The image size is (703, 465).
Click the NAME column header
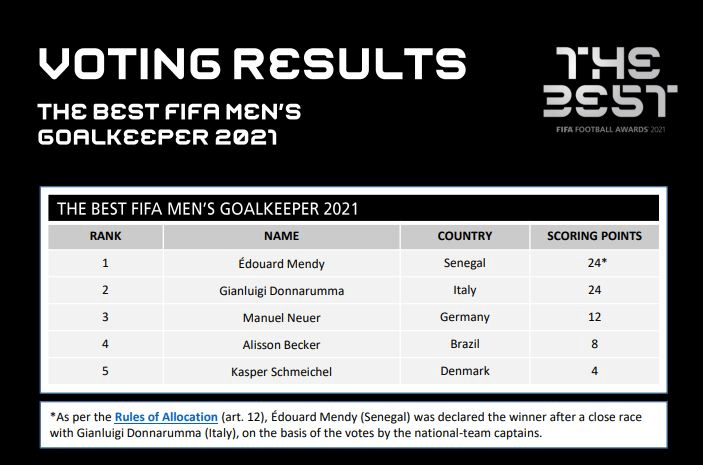[x=281, y=237]
